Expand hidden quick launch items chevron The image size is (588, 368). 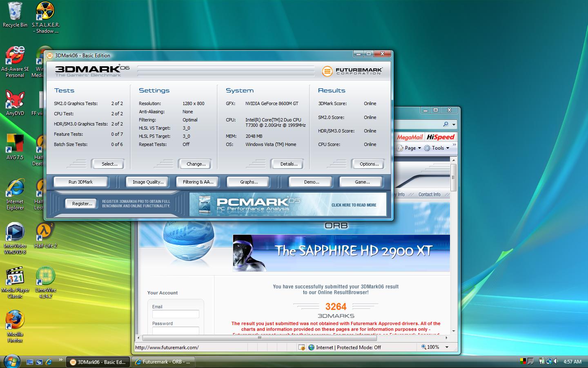61,360
